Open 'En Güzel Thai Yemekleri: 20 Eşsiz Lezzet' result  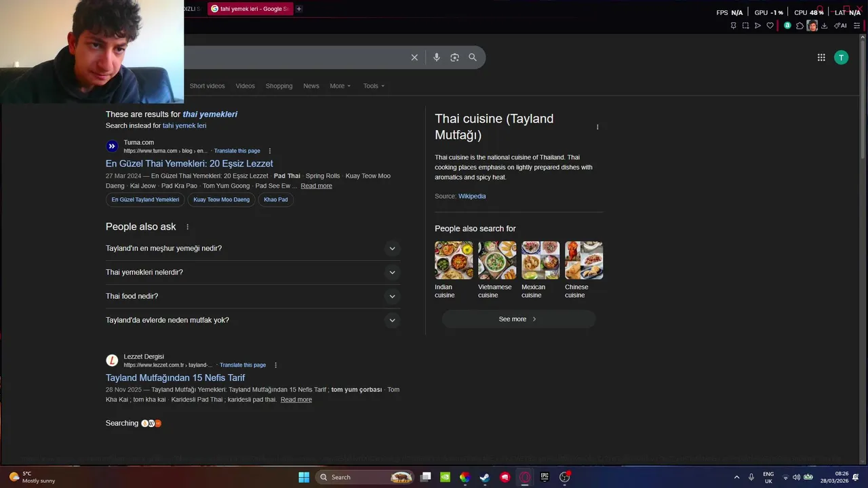pos(189,163)
